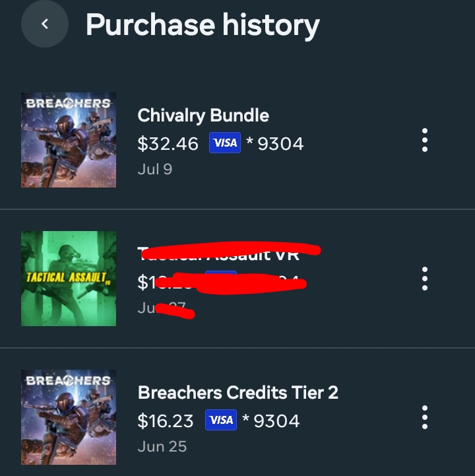Image resolution: width=475 pixels, height=476 pixels.
Task: Open the Breachers thumbnail for Chivalry Bundle
Action: point(69,140)
